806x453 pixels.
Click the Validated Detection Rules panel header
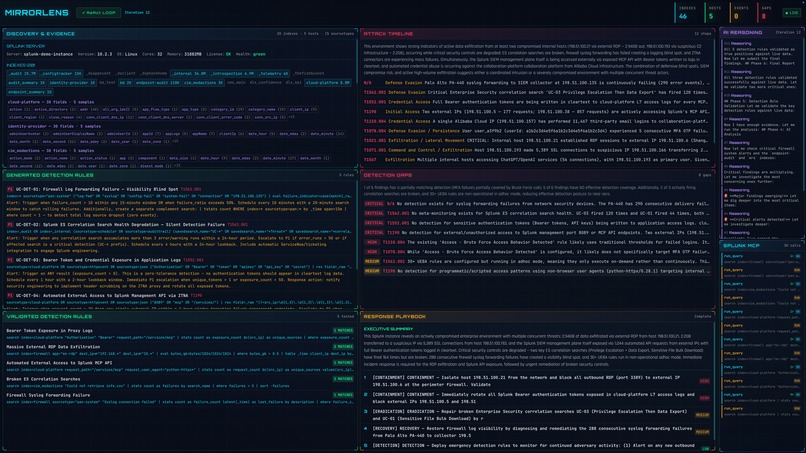(x=180, y=316)
